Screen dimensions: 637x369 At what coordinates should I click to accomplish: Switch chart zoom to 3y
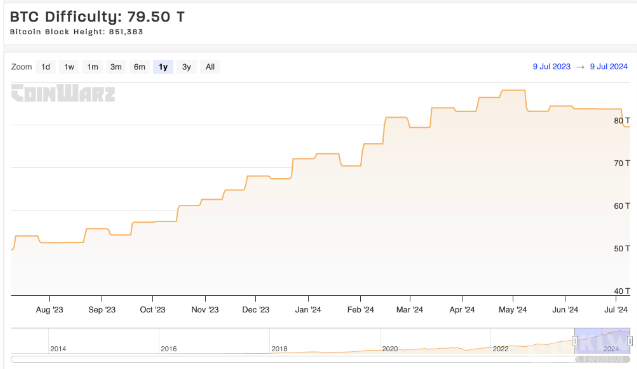186,67
